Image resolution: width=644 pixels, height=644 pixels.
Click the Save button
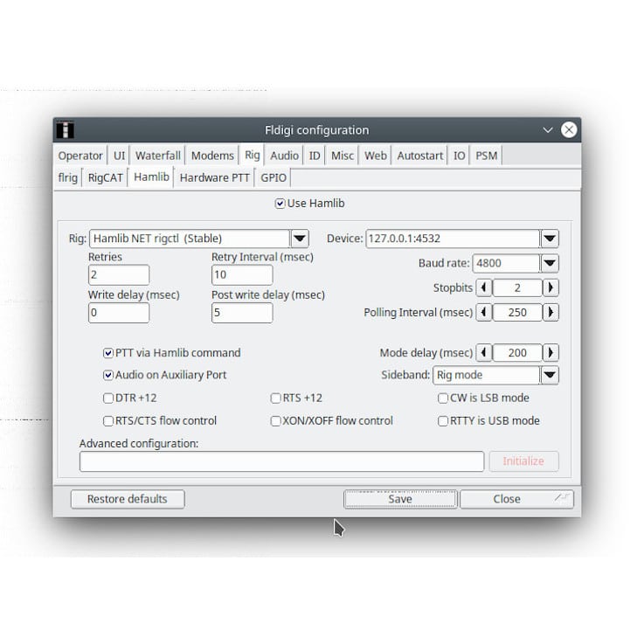(x=400, y=499)
